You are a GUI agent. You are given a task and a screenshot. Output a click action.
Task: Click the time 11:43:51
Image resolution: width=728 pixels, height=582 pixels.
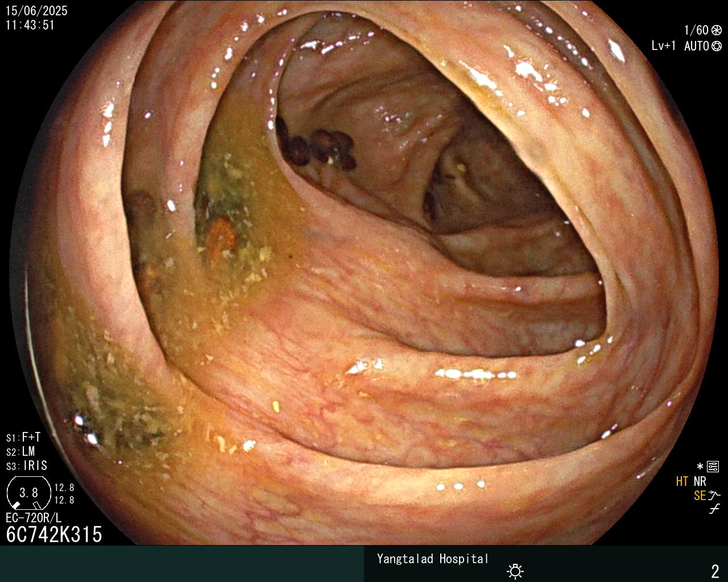(x=30, y=25)
